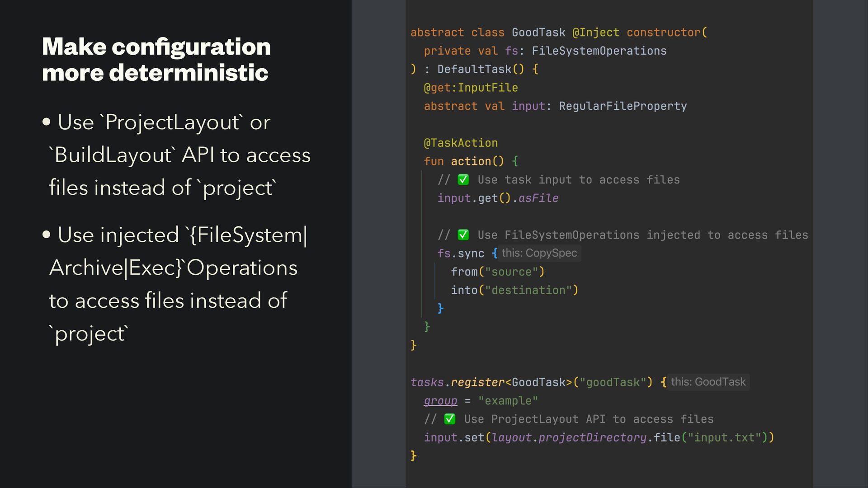Click the 'input.get().asFile' line
This screenshot has height=488, width=868.
(x=498, y=198)
